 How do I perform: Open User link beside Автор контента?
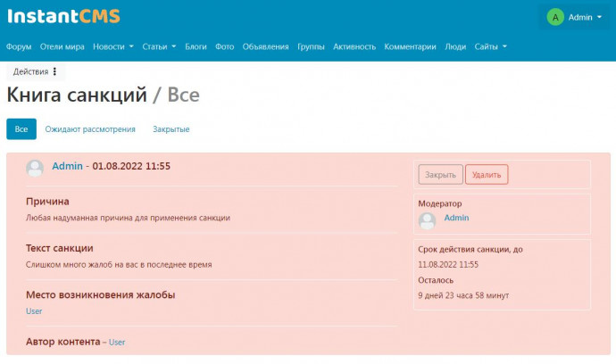(117, 342)
